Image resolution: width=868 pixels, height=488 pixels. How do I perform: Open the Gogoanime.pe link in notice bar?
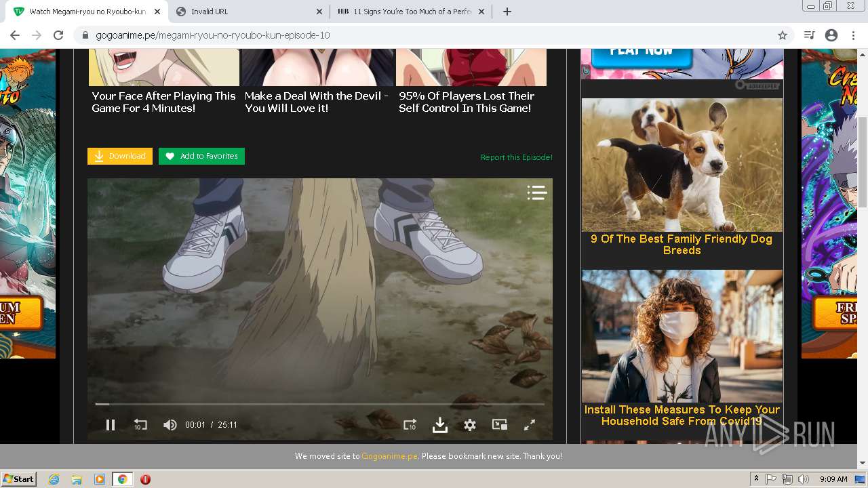point(389,456)
